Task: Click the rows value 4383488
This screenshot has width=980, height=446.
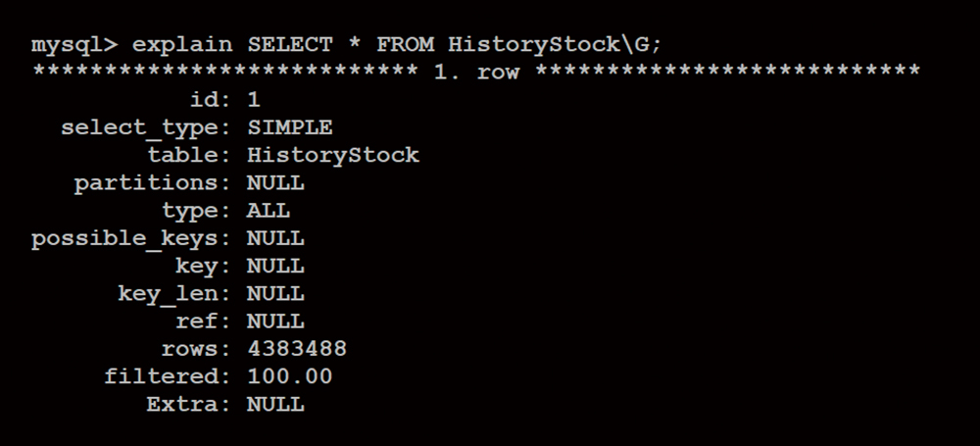Action: pyautogui.click(x=297, y=348)
